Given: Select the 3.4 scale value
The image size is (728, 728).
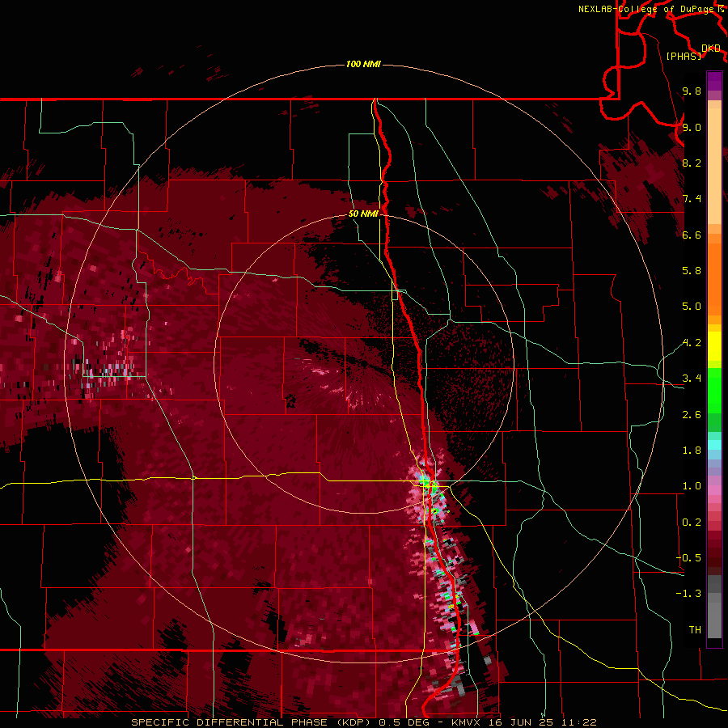Looking at the screenshot, I should 692,379.
